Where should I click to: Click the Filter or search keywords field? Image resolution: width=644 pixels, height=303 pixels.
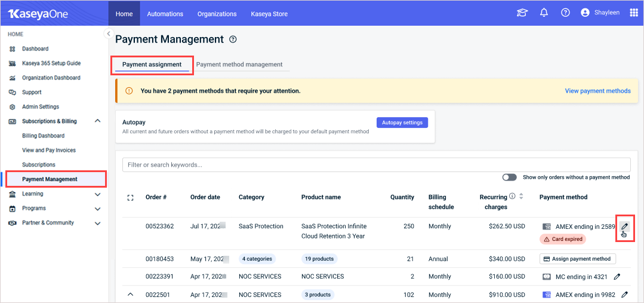(x=376, y=165)
